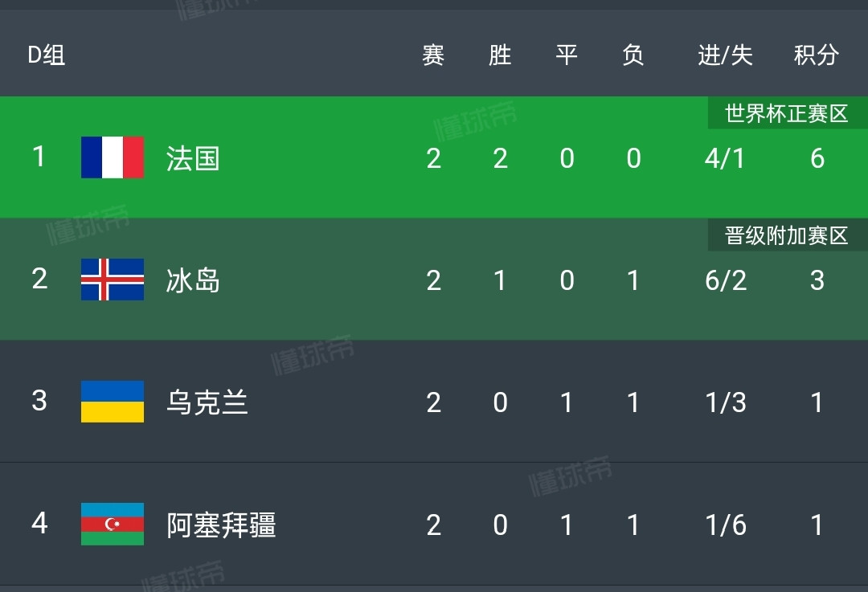The image size is (868, 592).
Task: Click the 胜 column header
Action: (x=500, y=55)
